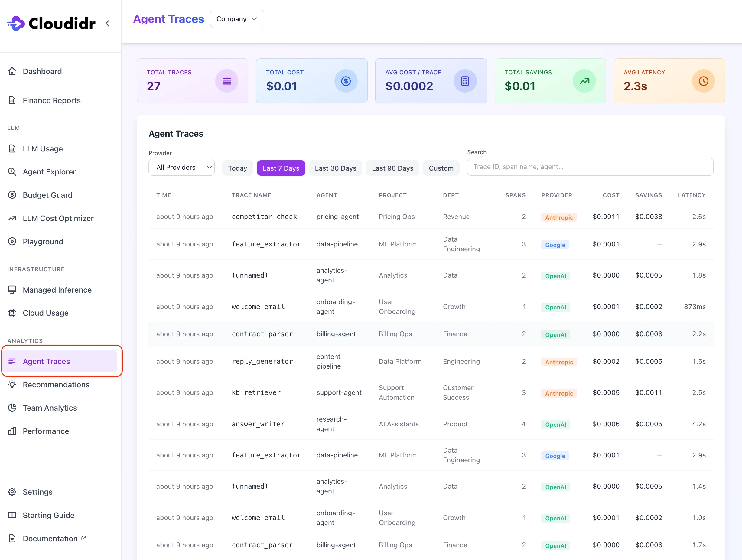Open Agent Traces in the sidebar
742x560 pixels.
point(60,361)
